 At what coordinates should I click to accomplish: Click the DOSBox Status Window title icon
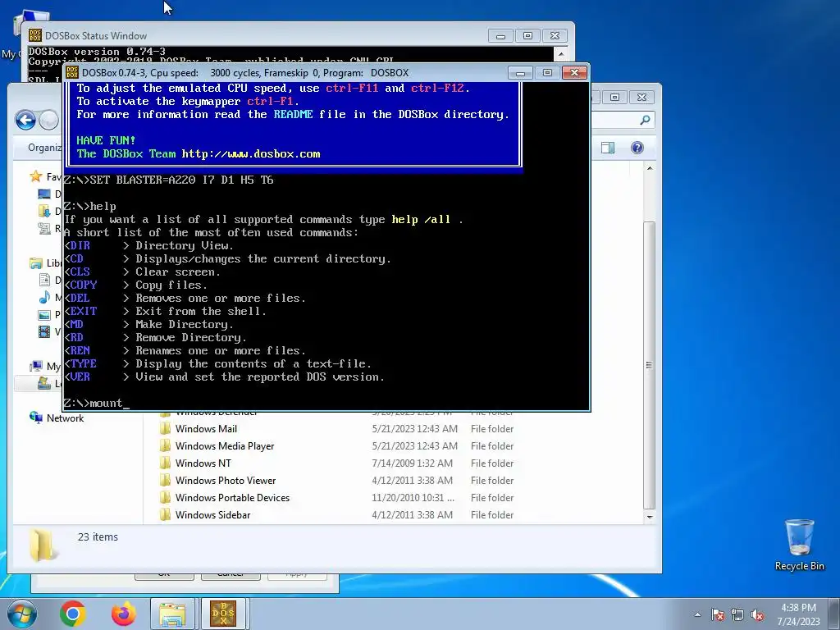pyautogui.click(x=34, y=35)
